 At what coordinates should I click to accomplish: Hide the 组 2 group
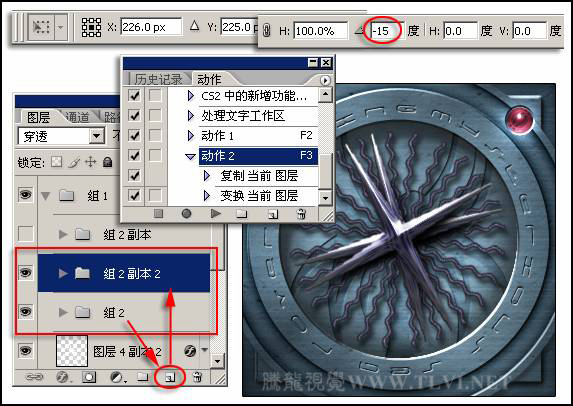[x=25, y=311]
